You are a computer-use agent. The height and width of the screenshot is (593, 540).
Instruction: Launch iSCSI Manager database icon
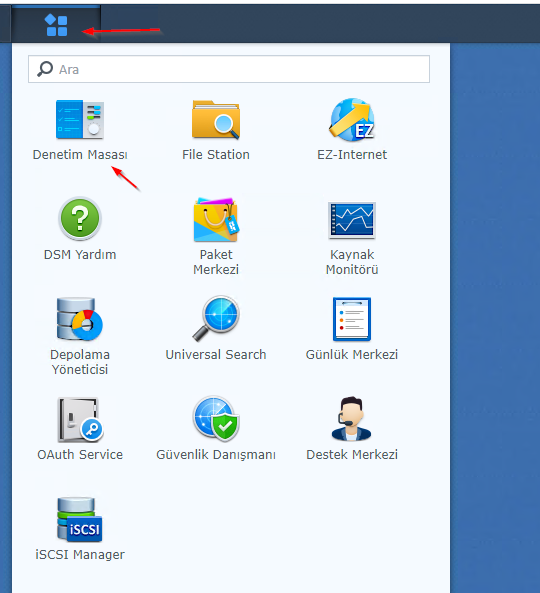click(x=80, y=519)
